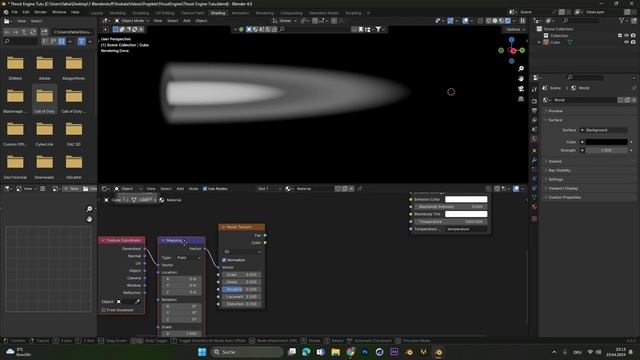Open Noise Texture 3D dimensions dropdown
640x360 pixels.
pos(242,252)
